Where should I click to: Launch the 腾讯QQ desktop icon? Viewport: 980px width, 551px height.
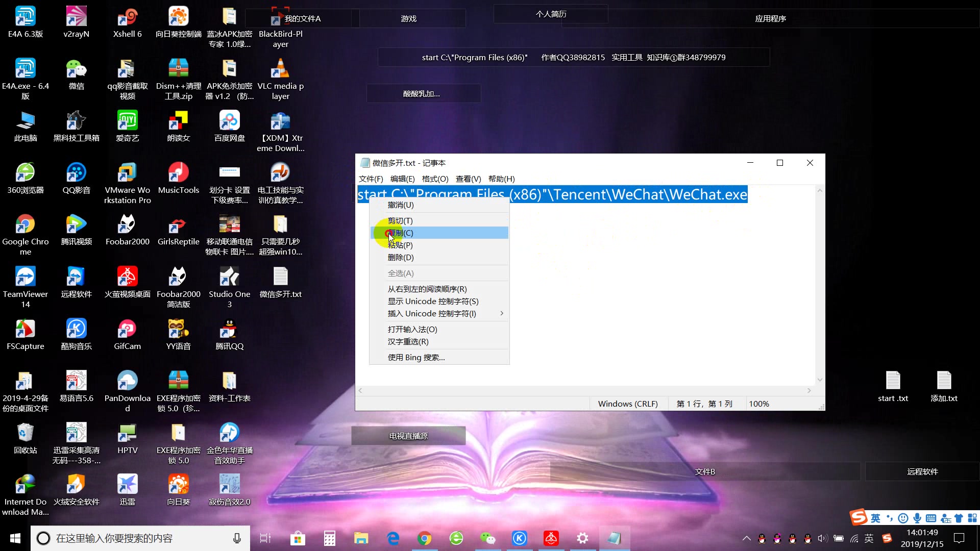[229, 335]
